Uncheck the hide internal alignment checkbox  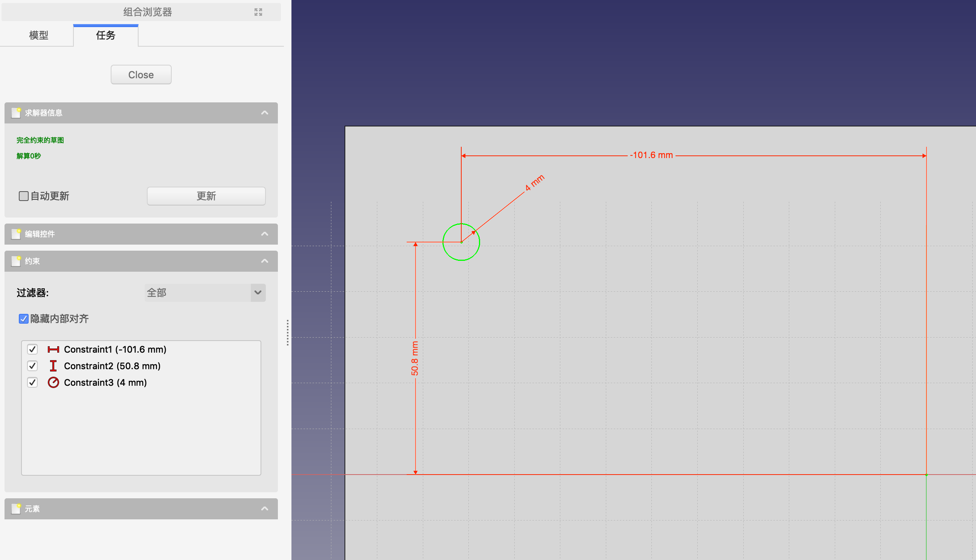(23, 318)
